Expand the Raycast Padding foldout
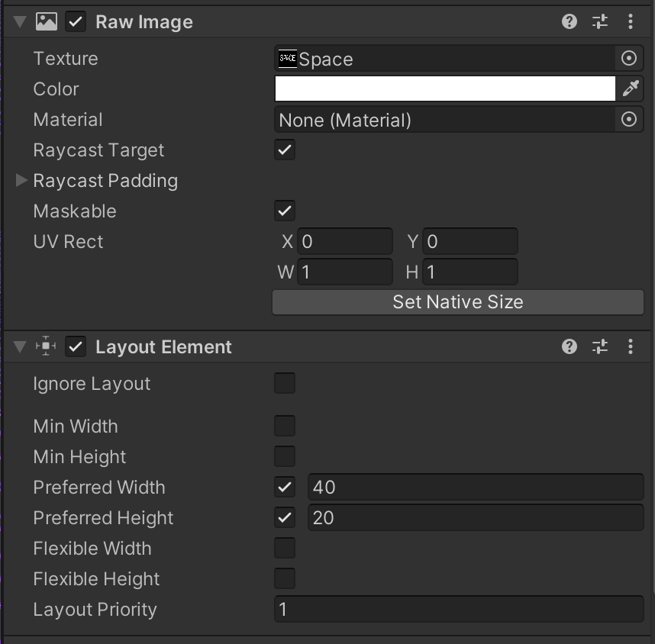Image resolution: width=655 pixels, height=644 pixels. 21,181
